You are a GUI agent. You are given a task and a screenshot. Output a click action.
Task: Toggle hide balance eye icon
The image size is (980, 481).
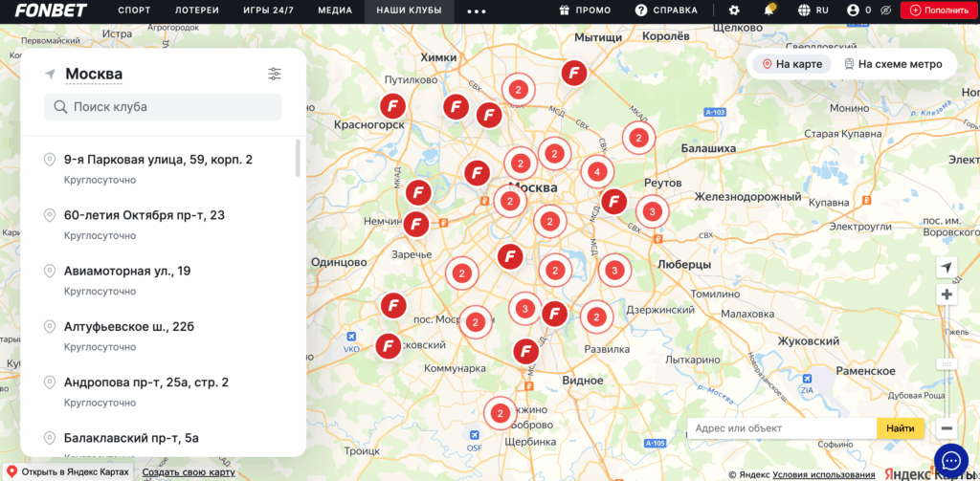884,10
